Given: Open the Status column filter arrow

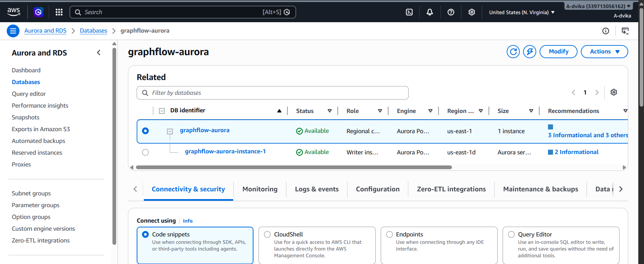Looking at the screenshot, I should (x=330, y=111).
